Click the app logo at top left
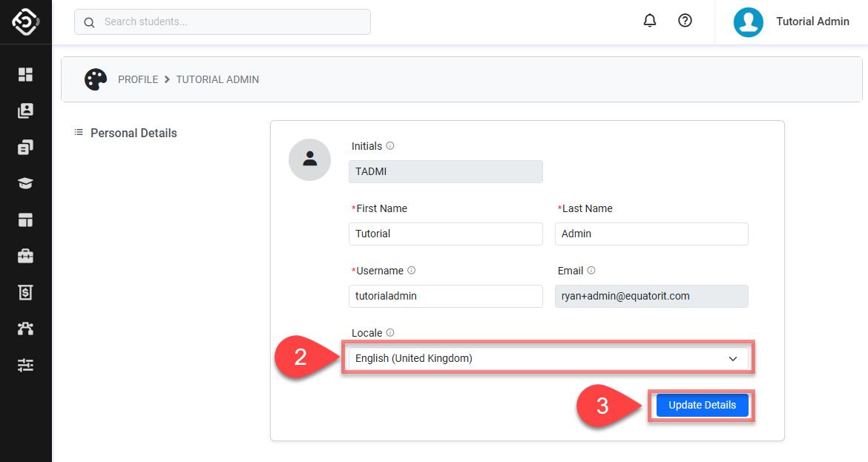The image size is (868, 462). pos(26,22)
